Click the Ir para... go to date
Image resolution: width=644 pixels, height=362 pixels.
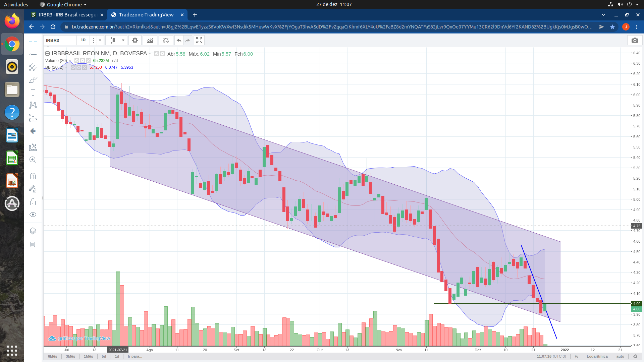click(x=135, y=356)
